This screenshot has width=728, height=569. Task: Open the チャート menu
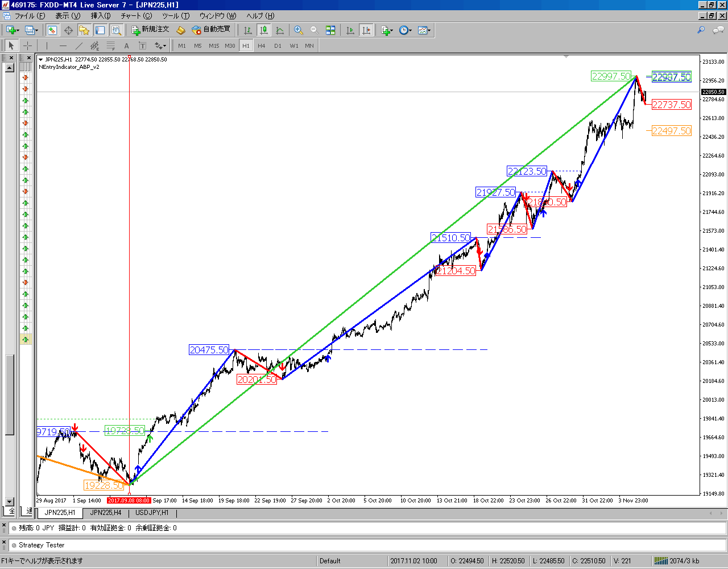[136, 16]
